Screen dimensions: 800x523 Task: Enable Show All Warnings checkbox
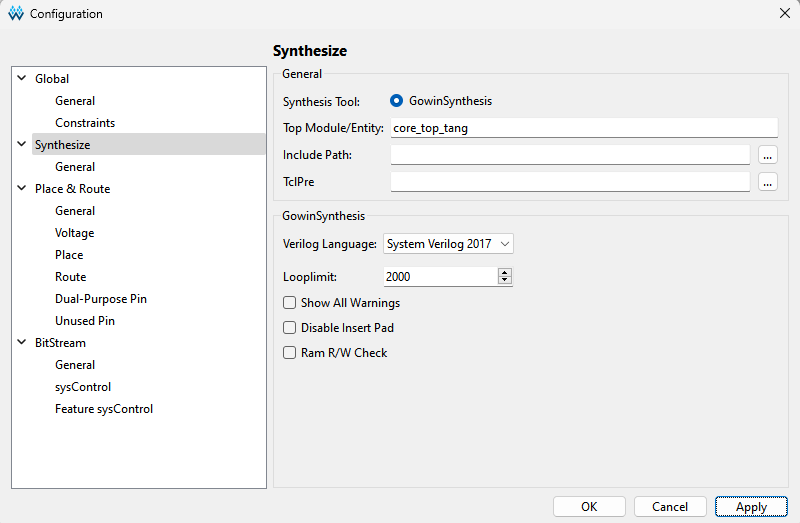(x=290, y=303)
